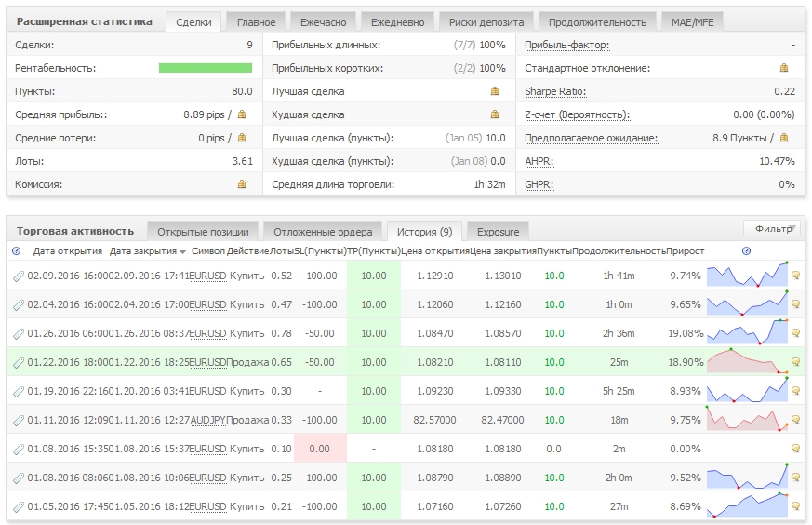This screenshot has width=812, height=525.
Task: Click the green Рентабельность bar
Action: click(205, 68)
